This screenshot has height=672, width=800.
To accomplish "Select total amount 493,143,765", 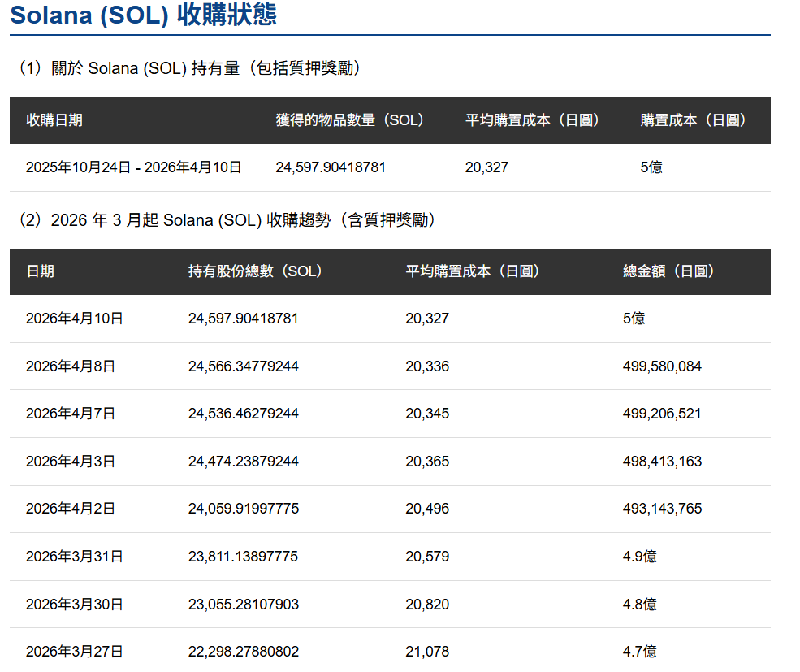I will pyautogui.click(x=662, y=509).
